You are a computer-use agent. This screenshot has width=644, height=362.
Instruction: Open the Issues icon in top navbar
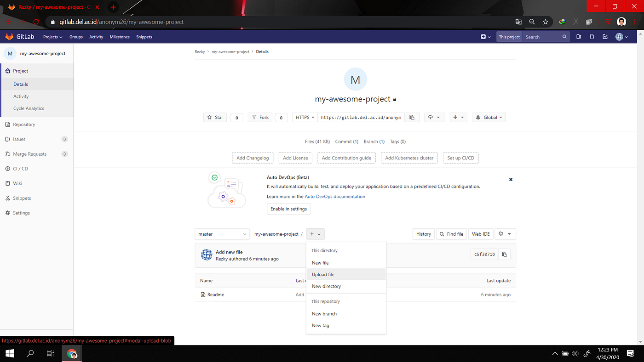(x=579, y=37)
